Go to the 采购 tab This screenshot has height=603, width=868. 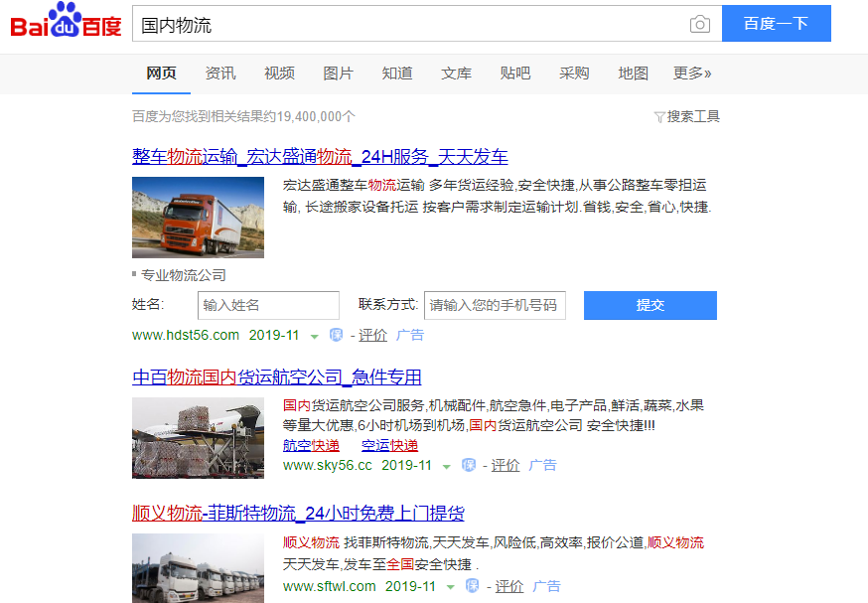click(x=574, y=74)
